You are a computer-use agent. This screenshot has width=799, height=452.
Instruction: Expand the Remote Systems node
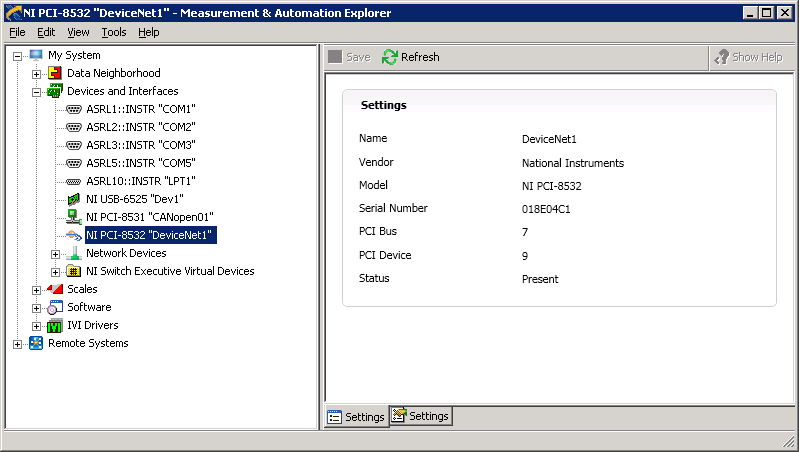tap(18, 344)
